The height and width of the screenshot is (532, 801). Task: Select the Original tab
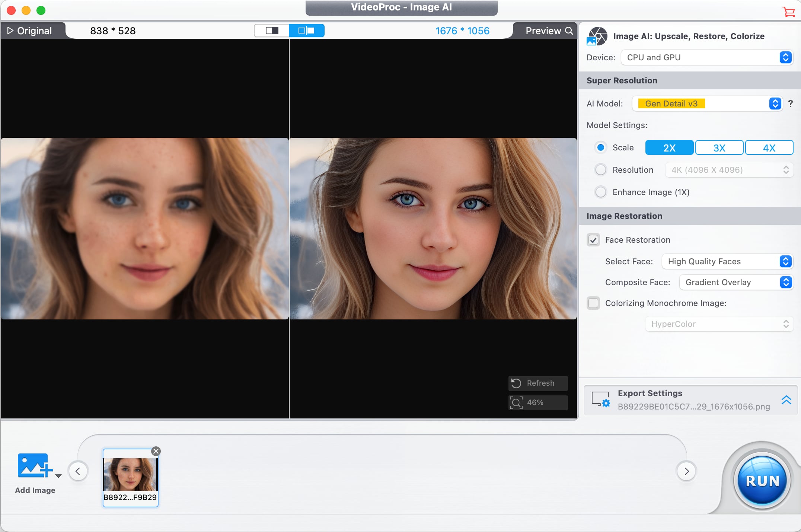pos(33,31)
